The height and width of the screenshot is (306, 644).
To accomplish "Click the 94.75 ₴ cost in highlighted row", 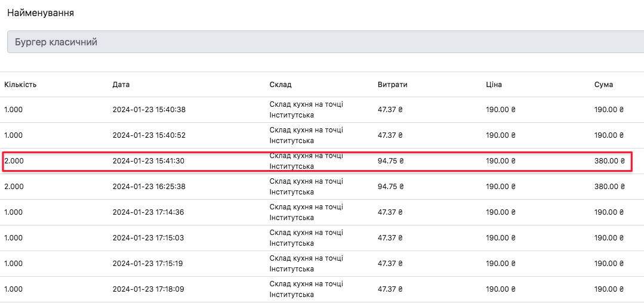I will tap(391, 161).
